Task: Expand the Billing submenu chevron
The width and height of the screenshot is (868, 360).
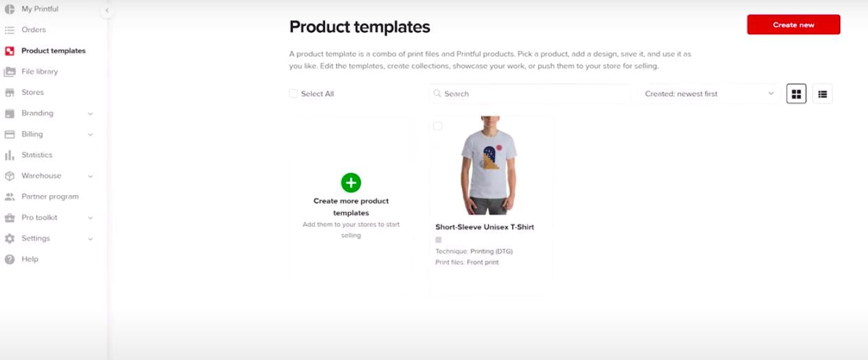Action: pyautogui.click(x=90, y=134)
